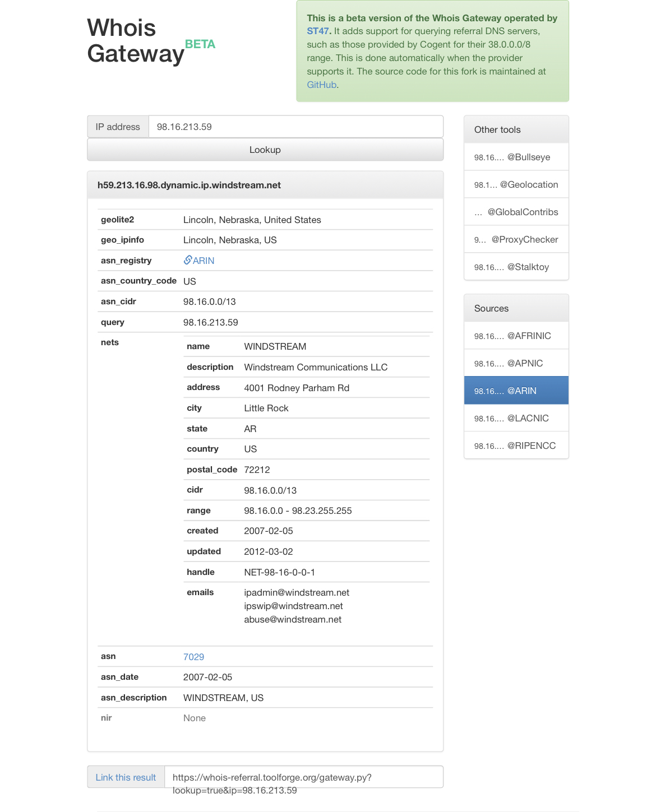656x812 pixels.
Task: Open the ARIN registry link
Action: click(x=204, y=261)
